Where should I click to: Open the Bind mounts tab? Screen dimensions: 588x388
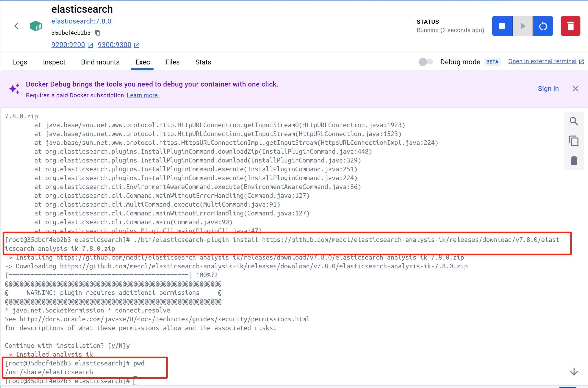tap(100, 62)
